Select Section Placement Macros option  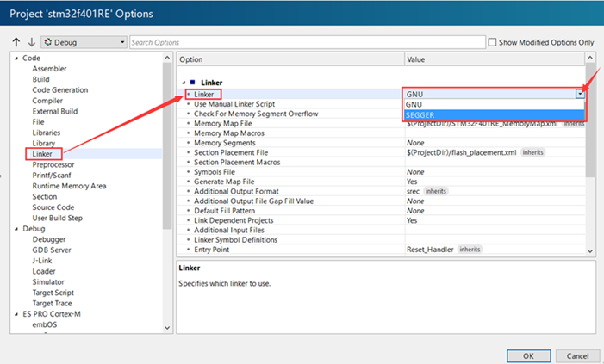coord(237,163)
